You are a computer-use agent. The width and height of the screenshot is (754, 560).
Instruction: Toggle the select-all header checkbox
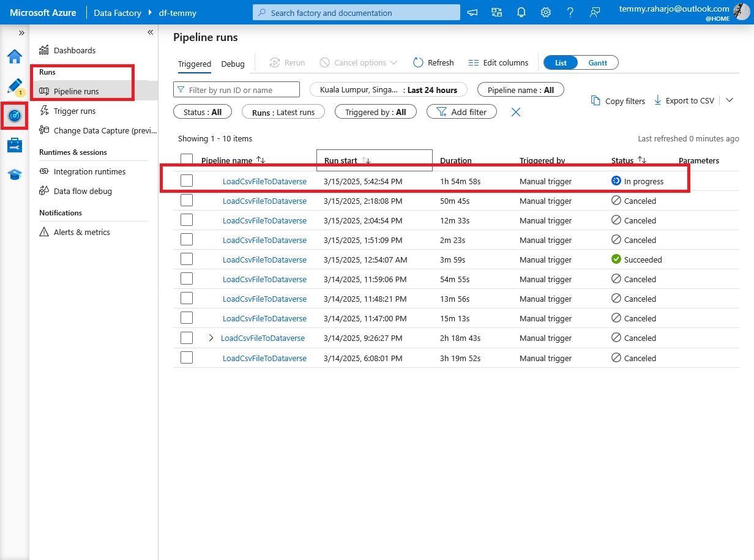[187, 160]
